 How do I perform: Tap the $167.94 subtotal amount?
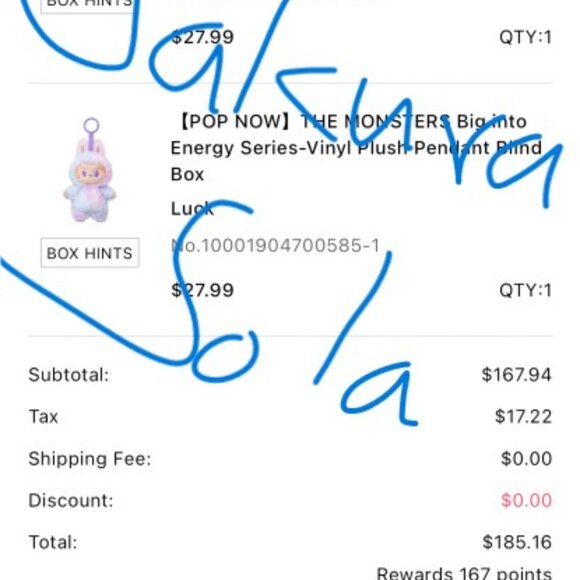[517, 375]
